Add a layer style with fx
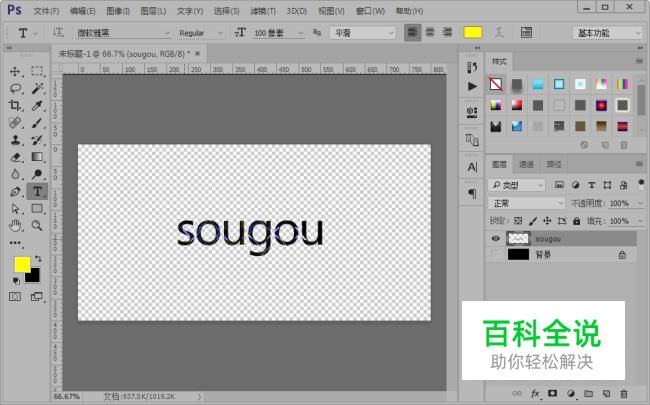Image resolution: width=650 pixels, height=405 pixels. (x=535, y=393)
